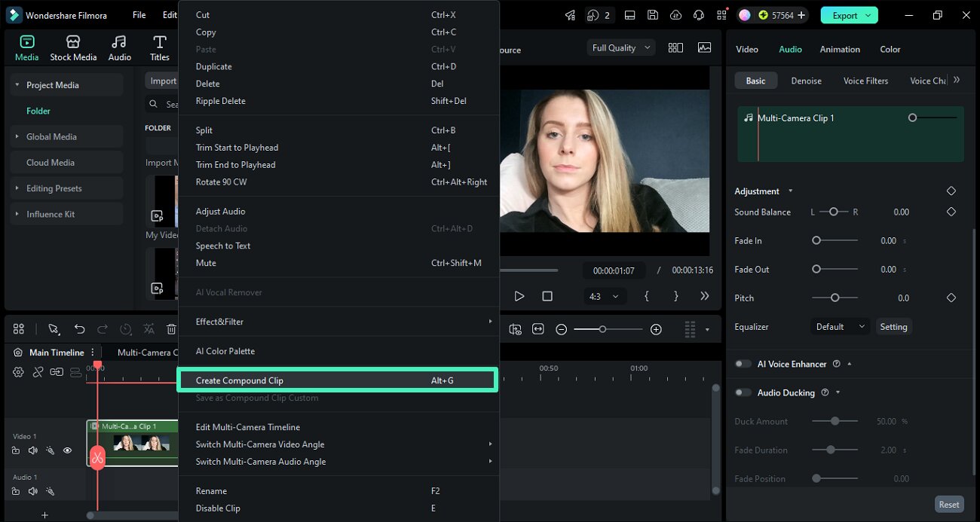The image size is (980, 522).
Task: Switch to the Denoise tab
Action: 806,81
